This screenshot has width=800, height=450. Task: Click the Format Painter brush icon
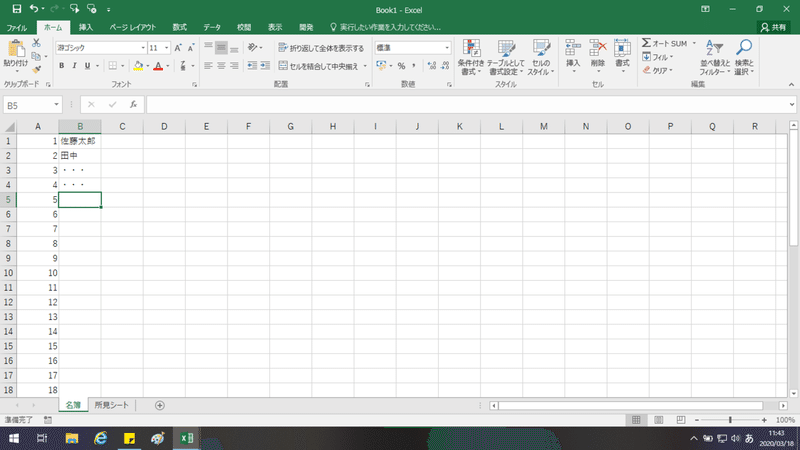[36, 69]
